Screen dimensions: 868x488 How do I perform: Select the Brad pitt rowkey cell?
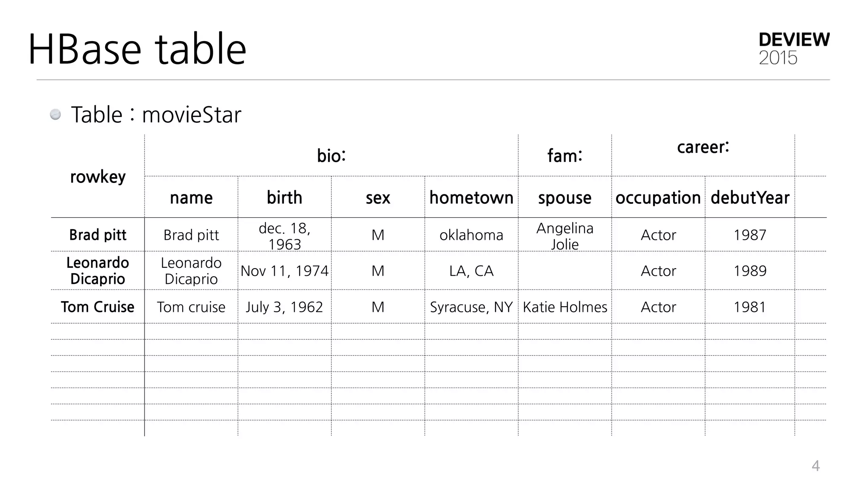pos(98,235)
